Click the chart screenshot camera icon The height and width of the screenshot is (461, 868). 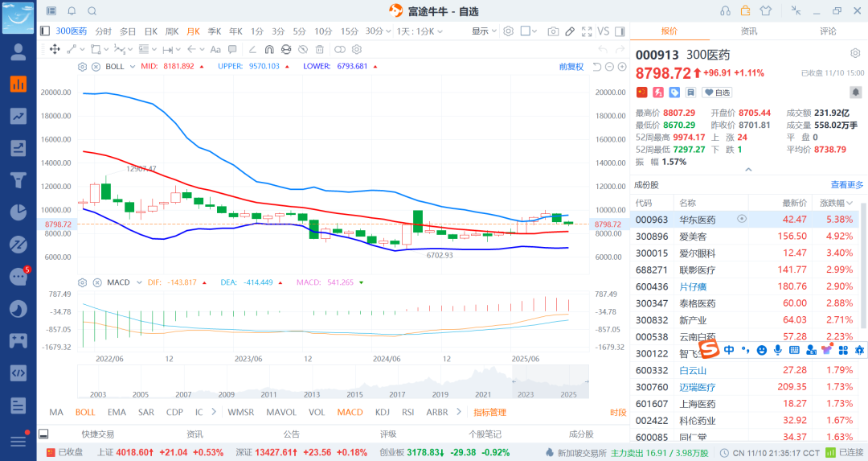pyautogui.click(x=553, y=31)
